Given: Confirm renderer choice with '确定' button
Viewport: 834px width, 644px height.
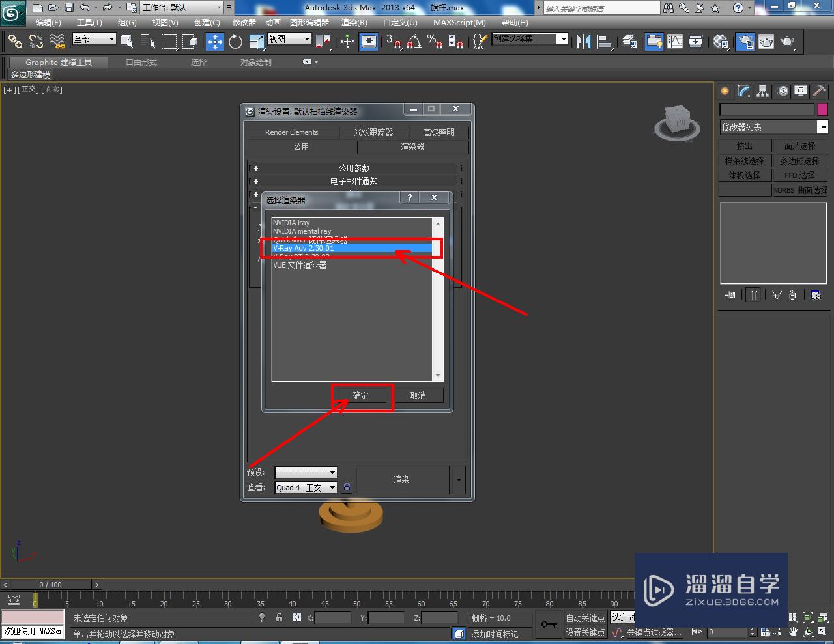Looking at the screenshot, I should tap(361, 395).
